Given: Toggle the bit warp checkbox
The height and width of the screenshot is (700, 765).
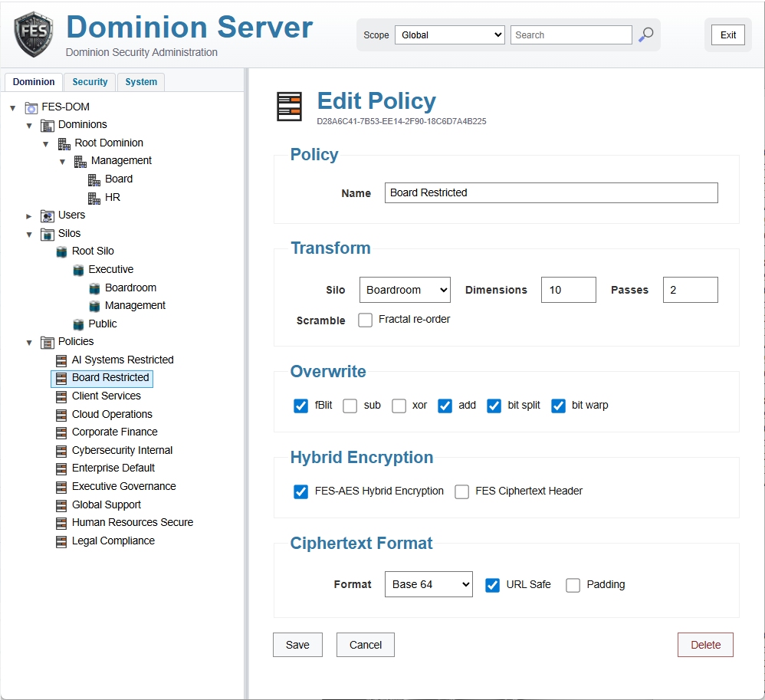Looking at the screenshot, I should click(x=558, y=406).
